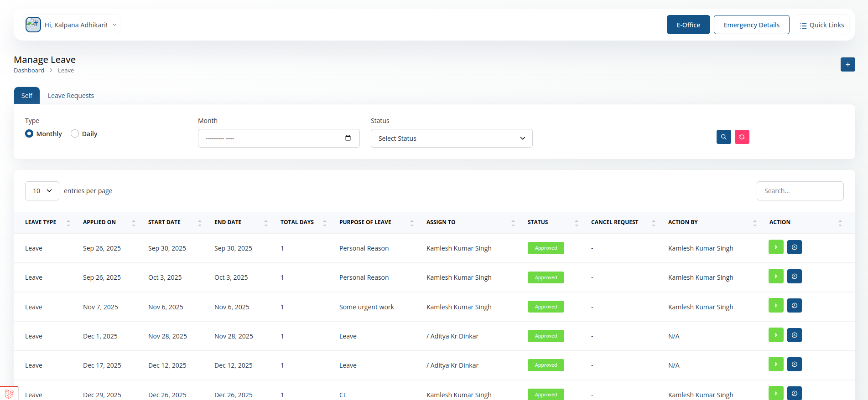This screenshot has width=868, height=400.
Task: Open the Select Status dropdown
Action: click(x=452, y=138)
